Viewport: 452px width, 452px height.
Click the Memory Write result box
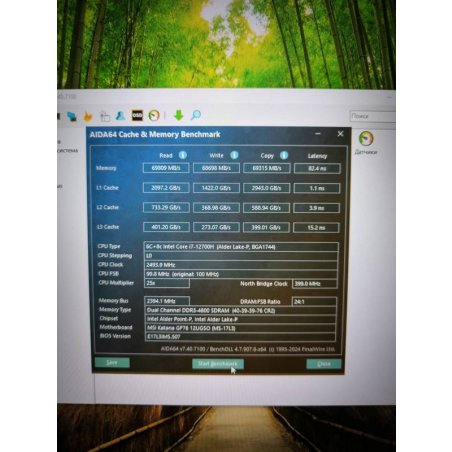click(216, 168)
